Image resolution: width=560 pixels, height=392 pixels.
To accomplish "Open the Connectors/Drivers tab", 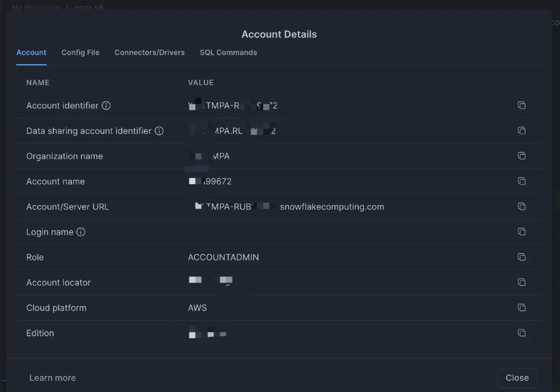I will tap(149, 53).
